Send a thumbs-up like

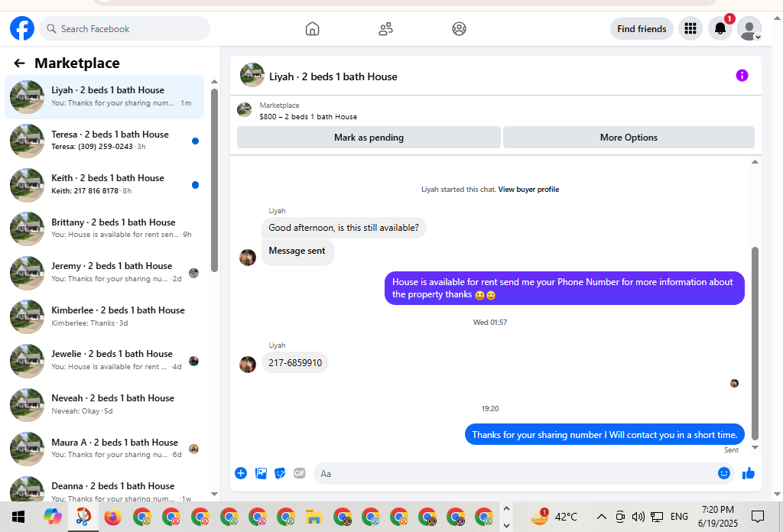748,473
